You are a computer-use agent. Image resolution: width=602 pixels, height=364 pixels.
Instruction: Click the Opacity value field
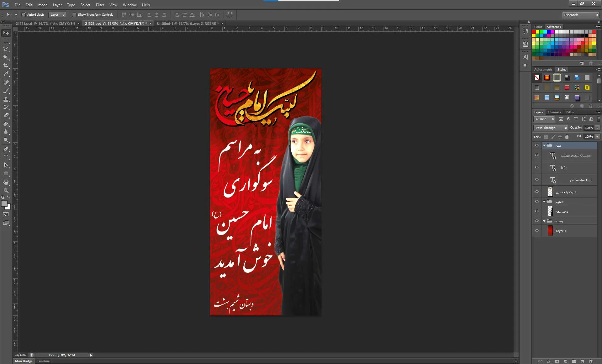coord(589,128)
